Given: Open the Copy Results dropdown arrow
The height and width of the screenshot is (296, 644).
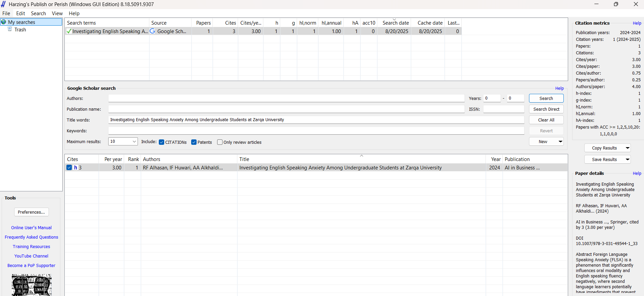Looking at the screenshot, I should 627,148.
